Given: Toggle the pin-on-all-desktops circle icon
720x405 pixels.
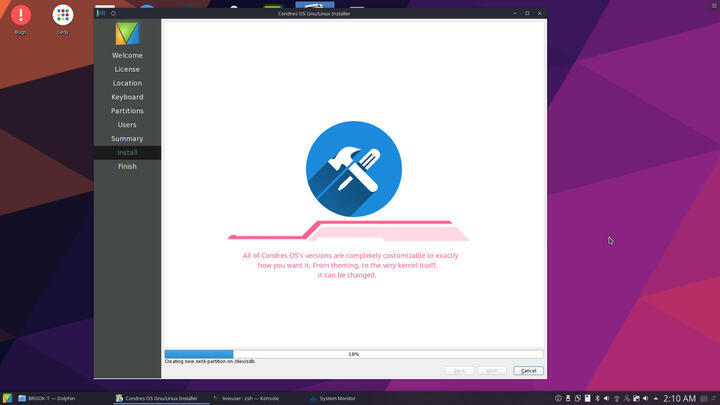Looking at the screenshot, I should tap(113, 13).
